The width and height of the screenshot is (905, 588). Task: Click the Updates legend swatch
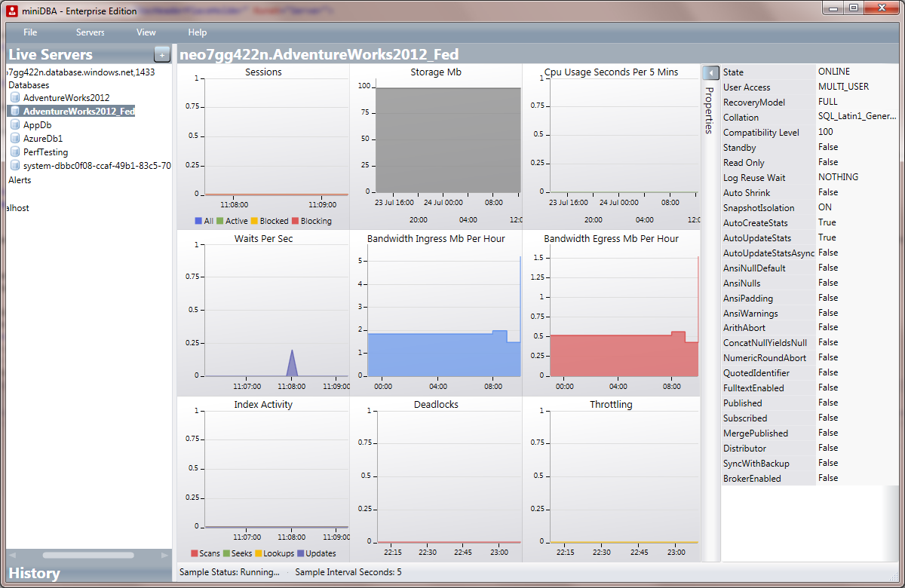[x=300, y=553]
